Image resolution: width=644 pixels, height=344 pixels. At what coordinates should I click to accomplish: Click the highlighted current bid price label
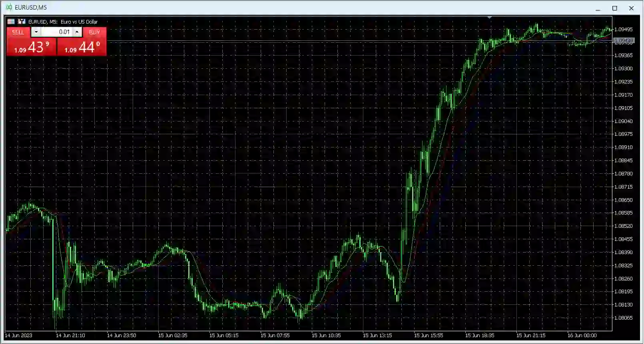click(624, 40)
